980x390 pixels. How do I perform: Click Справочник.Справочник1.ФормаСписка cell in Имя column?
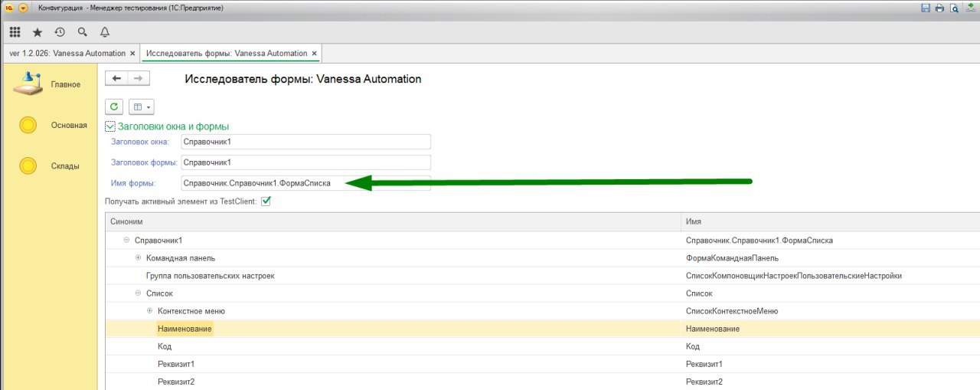coord(830,241)
